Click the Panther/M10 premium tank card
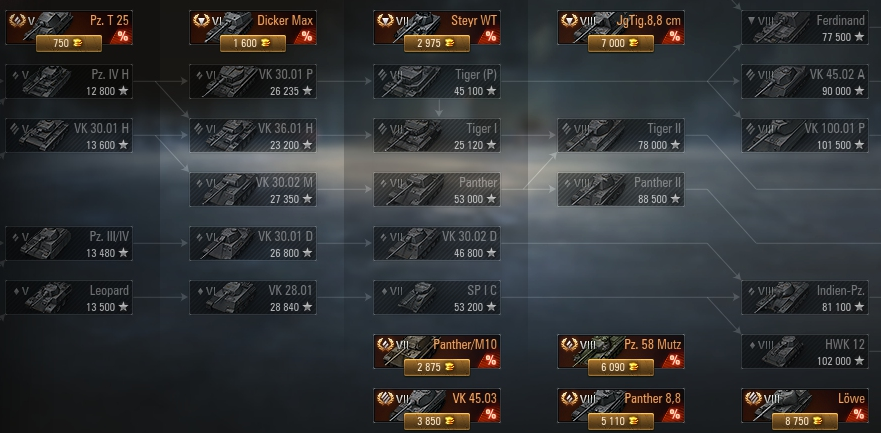Viewport: 881px width, 433px height. coord(437,352)
